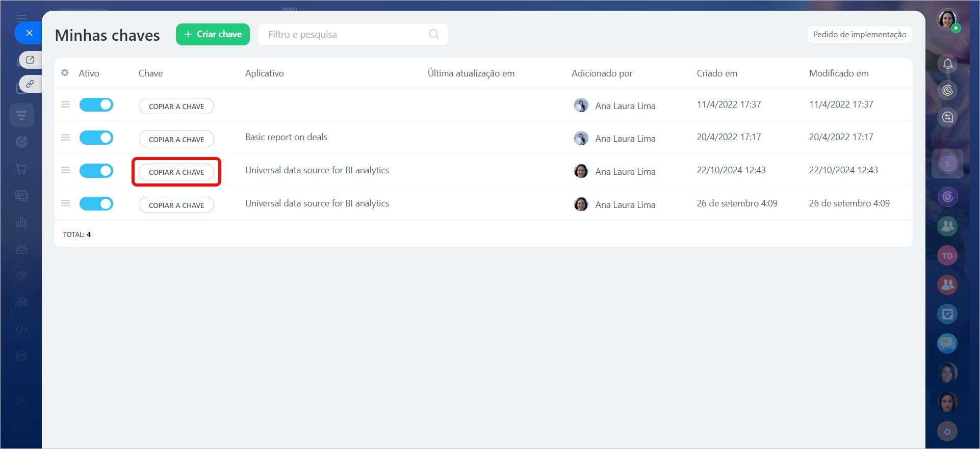980x449 pixels.
Task: Toggle the key created 26 de setembro
Action: (x=96, y=204)
